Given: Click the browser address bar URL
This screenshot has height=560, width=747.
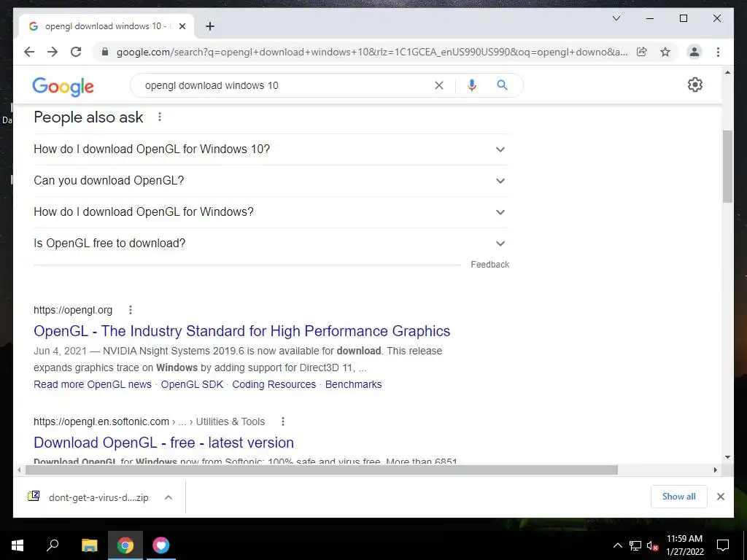Looking at the screenshot, I should (x=371, y=52).
